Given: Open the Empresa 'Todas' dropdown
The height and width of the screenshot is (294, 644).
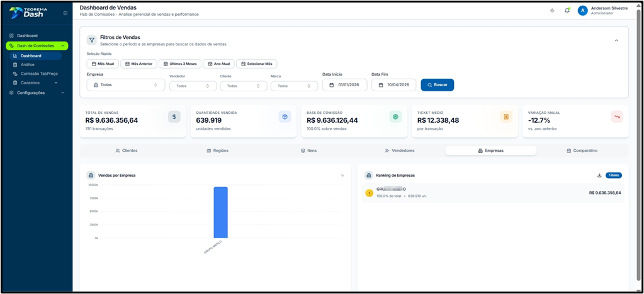Looking at the screenshot, I should tap(126, 85).
